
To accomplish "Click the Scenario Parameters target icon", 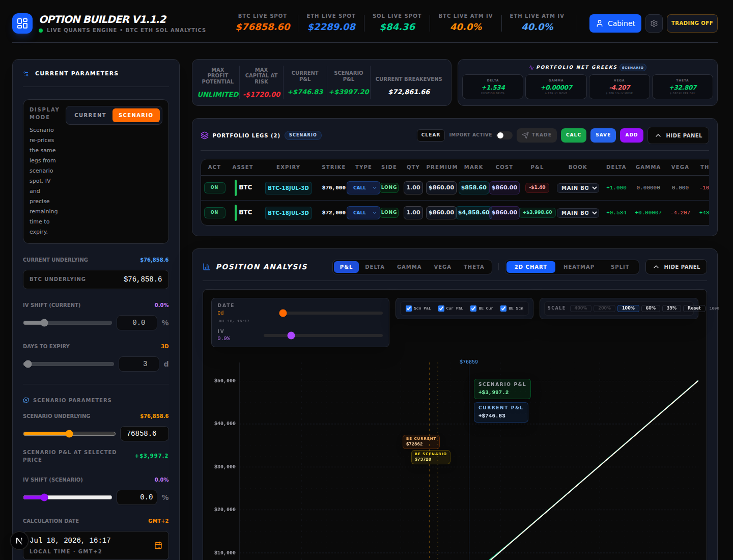I will click(x=26, y=400).
